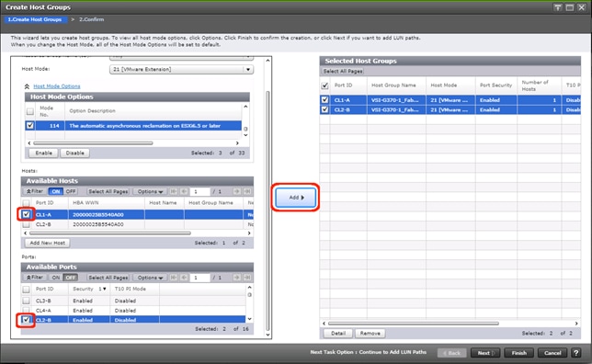Click Add New Host button

(x=47, y=243)
